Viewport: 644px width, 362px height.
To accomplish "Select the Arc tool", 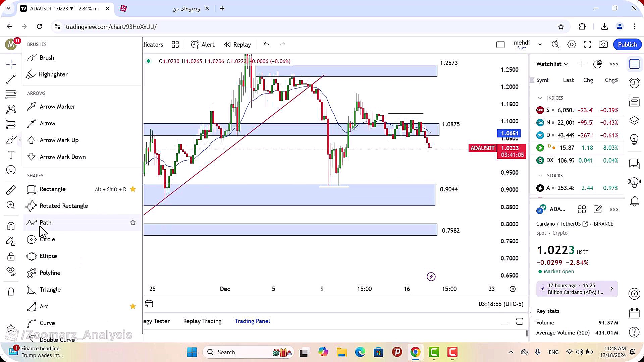I will point(82,306).
